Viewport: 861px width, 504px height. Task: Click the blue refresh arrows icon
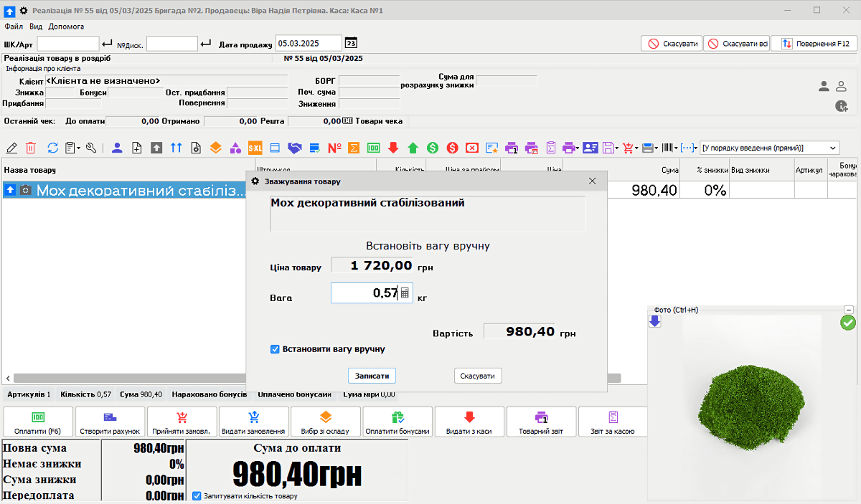52,148
